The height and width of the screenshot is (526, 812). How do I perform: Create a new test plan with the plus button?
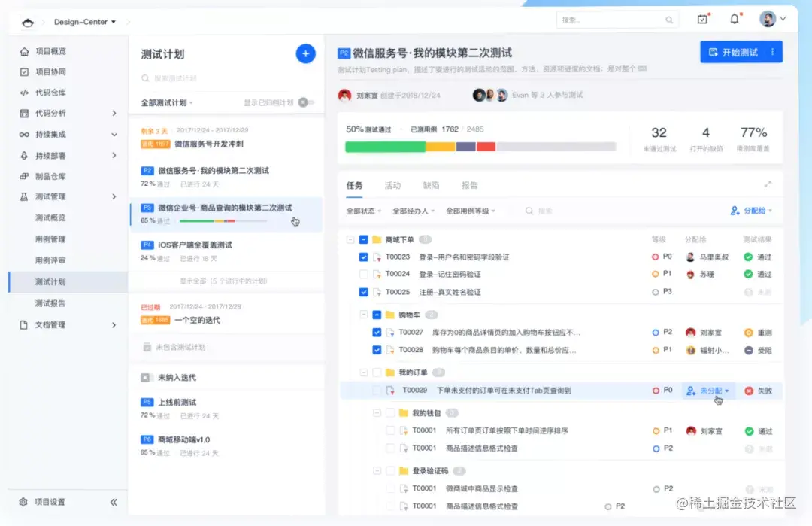[305, 53]
